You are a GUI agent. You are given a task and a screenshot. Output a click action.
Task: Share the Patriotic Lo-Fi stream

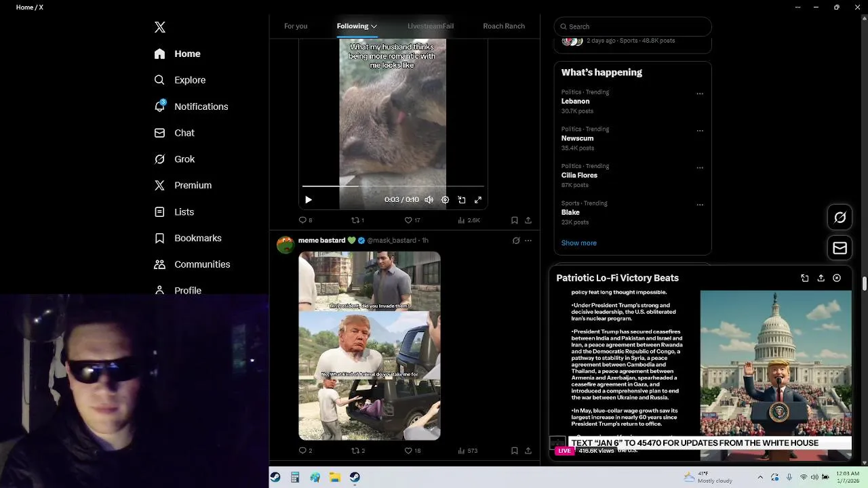pyautogui.click(x=821, y=278)
